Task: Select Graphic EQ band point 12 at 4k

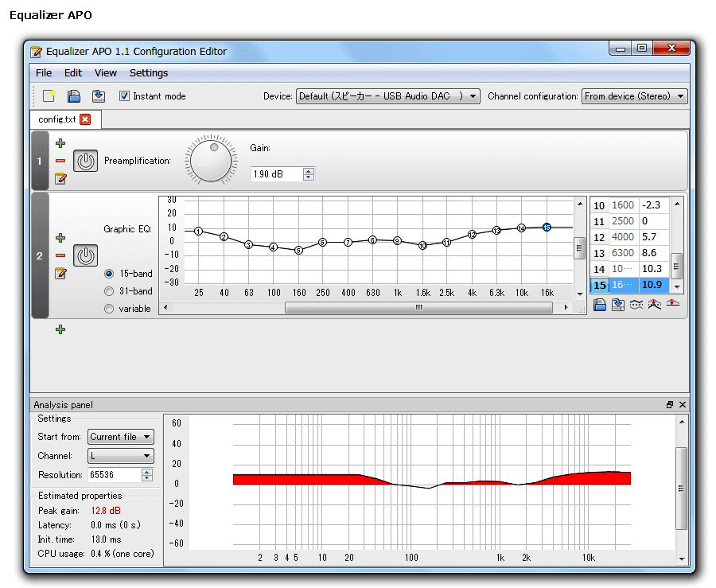Action: click(472, 235)
